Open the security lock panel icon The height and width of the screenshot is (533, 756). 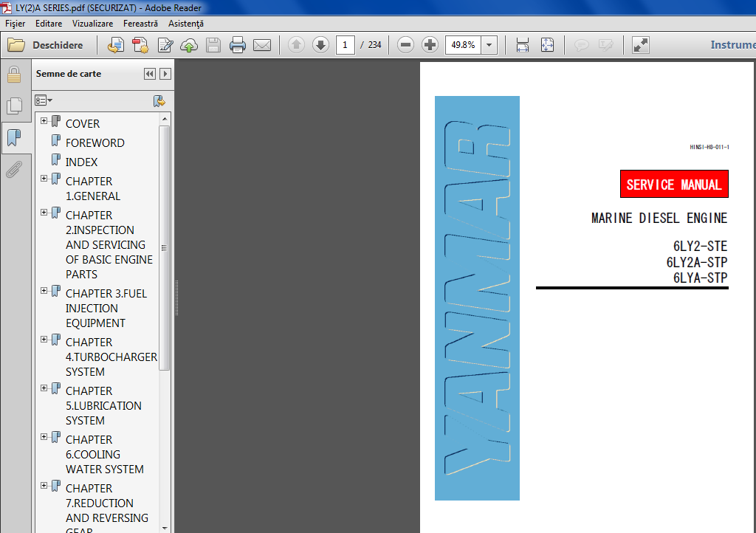pyautogui.click(x=14, y=75)
